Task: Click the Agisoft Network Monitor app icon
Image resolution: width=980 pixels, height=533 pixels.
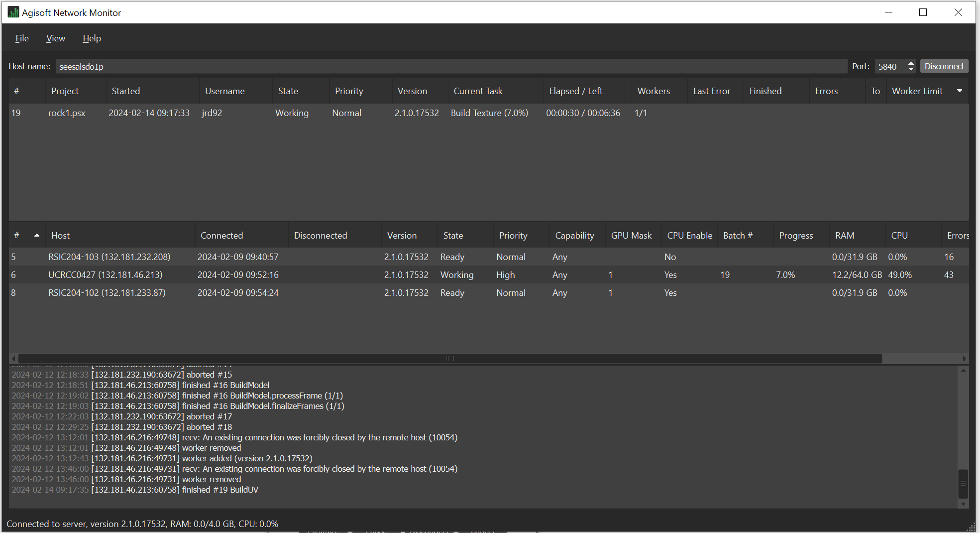Action: (x=13, y=12)
